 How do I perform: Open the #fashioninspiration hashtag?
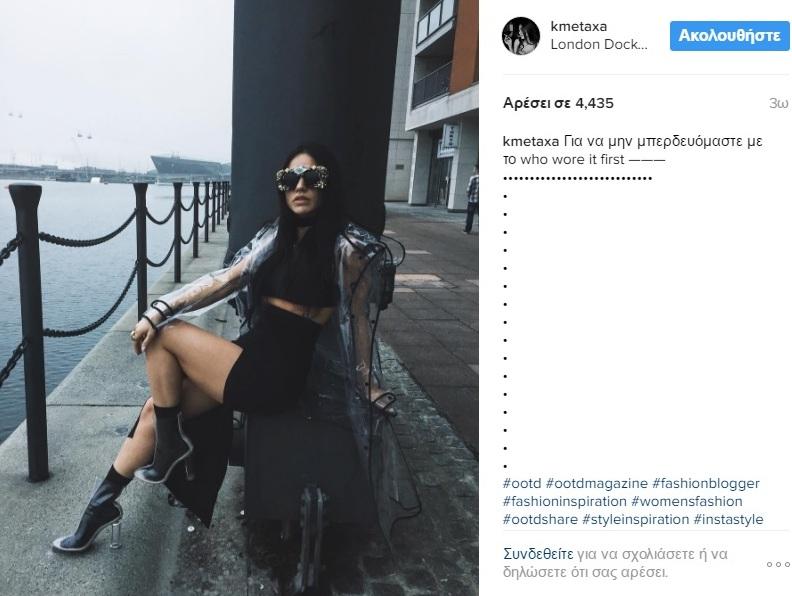(x=565, y=502)
